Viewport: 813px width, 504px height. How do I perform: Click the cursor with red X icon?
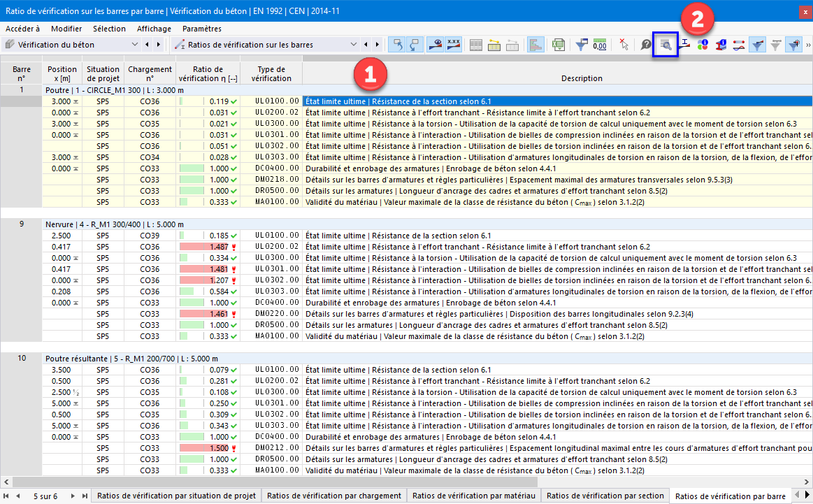click(x=624, y=45)
